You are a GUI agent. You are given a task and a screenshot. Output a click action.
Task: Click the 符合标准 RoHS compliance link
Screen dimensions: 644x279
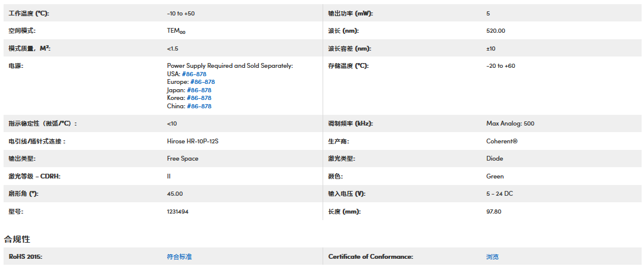(x=179, y=257)
